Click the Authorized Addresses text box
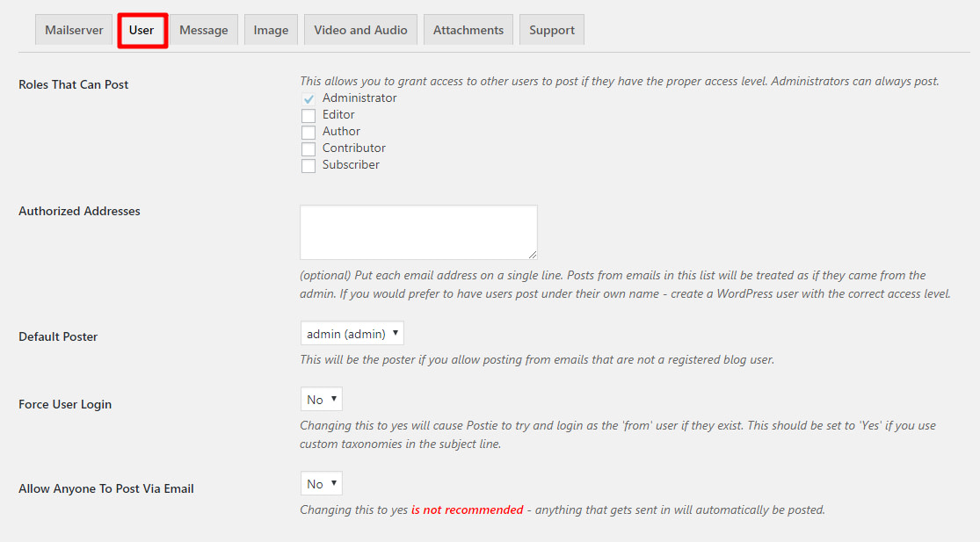 click(x=418, y=231)
